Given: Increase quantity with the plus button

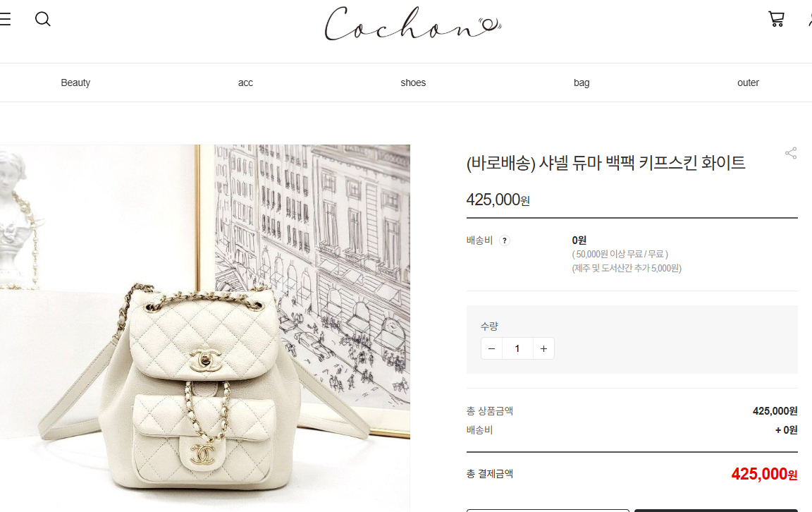Looking at the screenshot, I should (543, 349).
